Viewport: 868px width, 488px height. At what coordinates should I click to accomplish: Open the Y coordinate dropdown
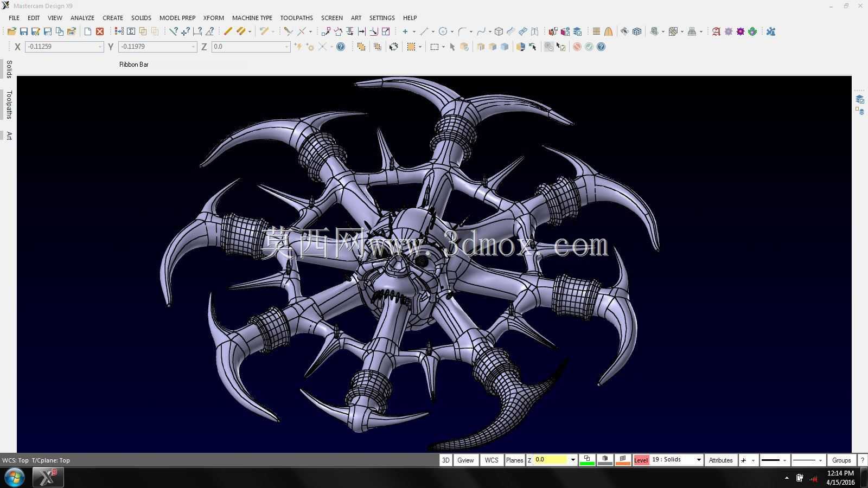(x=193, y=47)
